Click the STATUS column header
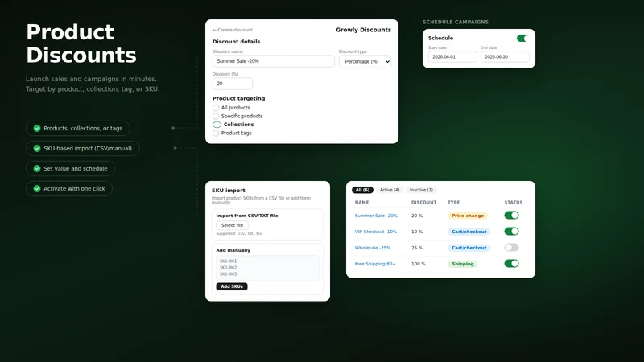This screenshot has width=644, height=362. [514, 203]
